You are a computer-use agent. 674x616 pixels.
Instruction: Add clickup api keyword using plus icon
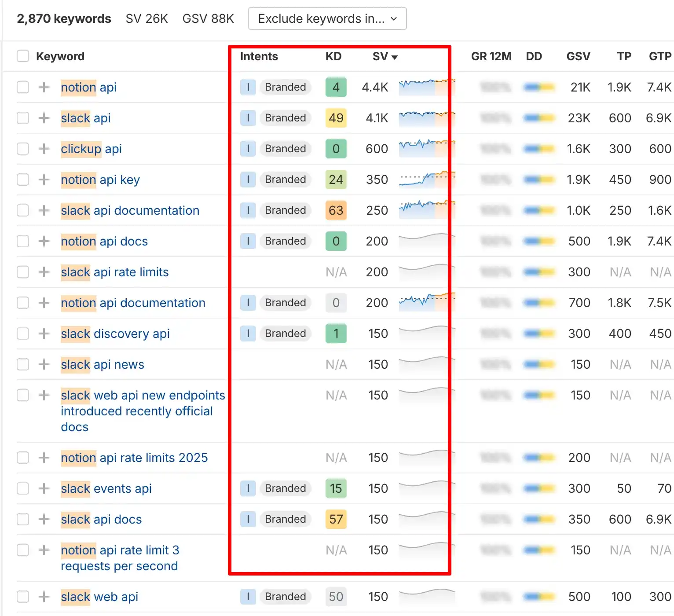[x=44, y=149]
